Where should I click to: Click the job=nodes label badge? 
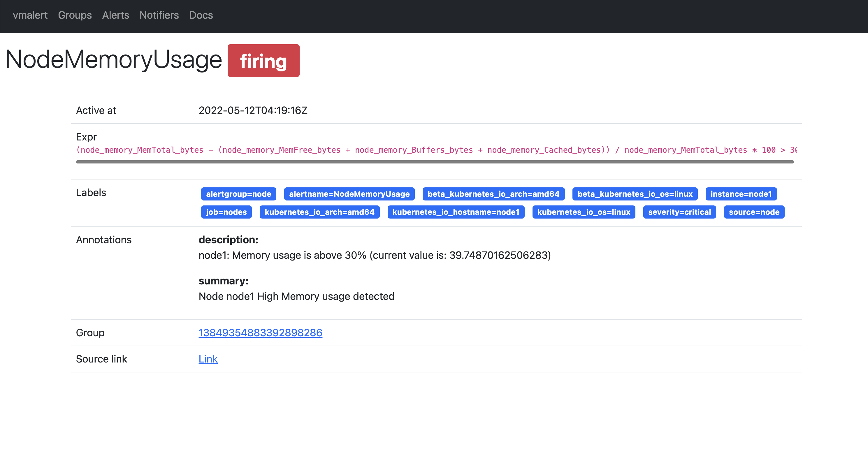point(226,212)
